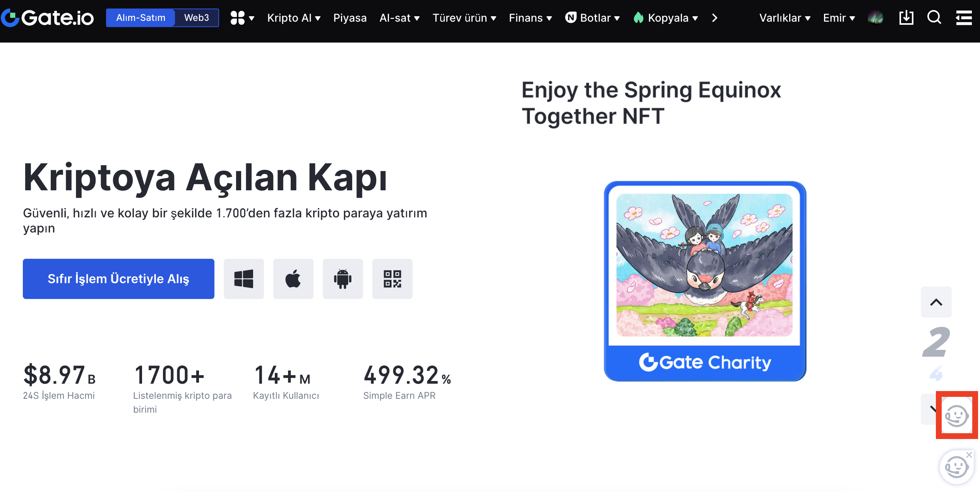Open the search icon in header

pos(934,18)
